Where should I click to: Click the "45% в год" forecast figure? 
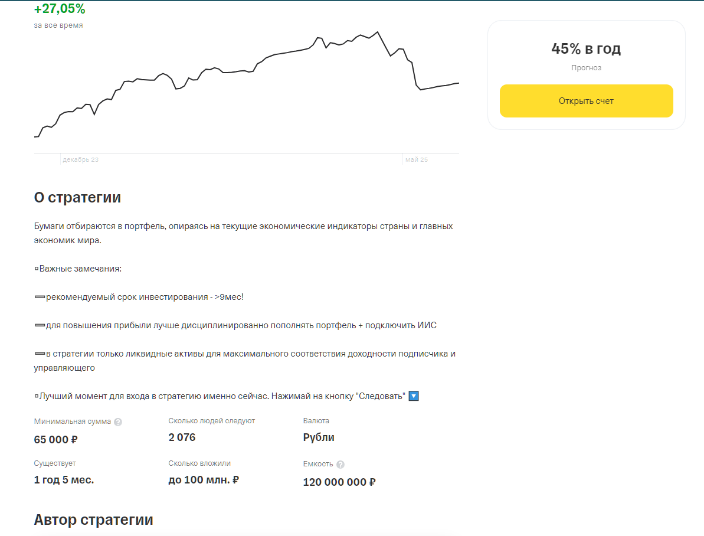click(586, 48)
